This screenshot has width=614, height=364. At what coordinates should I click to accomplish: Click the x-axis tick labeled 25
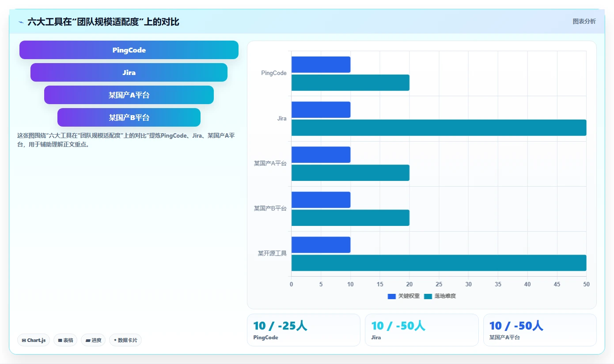pos(439,284)
